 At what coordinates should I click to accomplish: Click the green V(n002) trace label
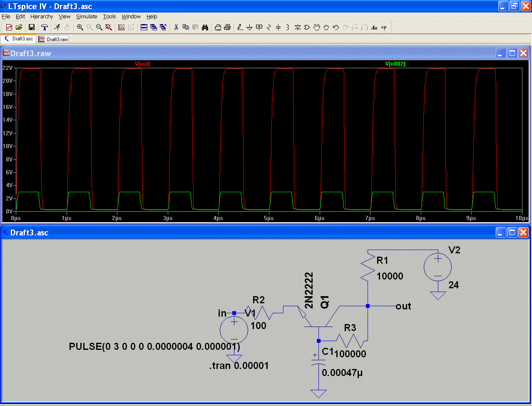[x=395, y=64]
